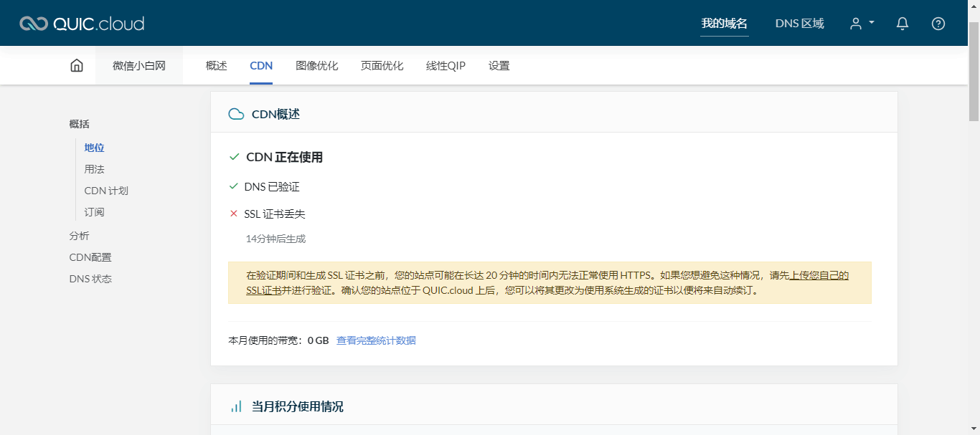Viewport: 980px width, 435px height.
Task: Open the 设置 tab
Action: point(498,64)
